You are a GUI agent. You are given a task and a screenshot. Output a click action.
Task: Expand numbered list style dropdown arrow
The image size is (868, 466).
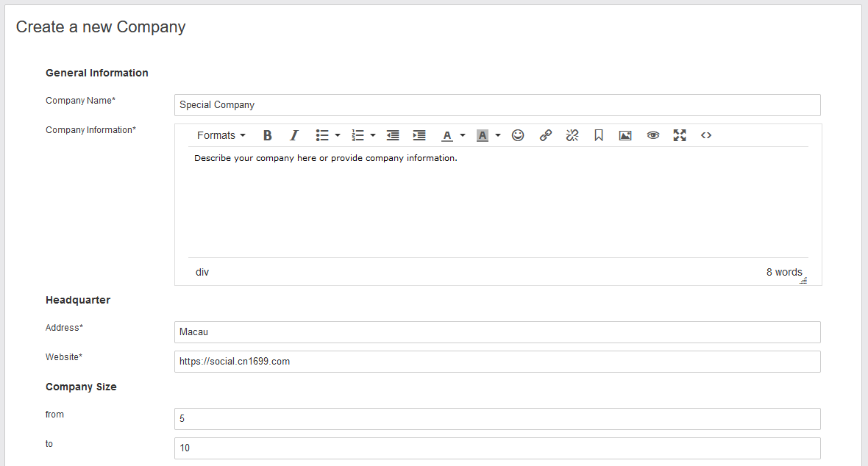tap(373, 135)
